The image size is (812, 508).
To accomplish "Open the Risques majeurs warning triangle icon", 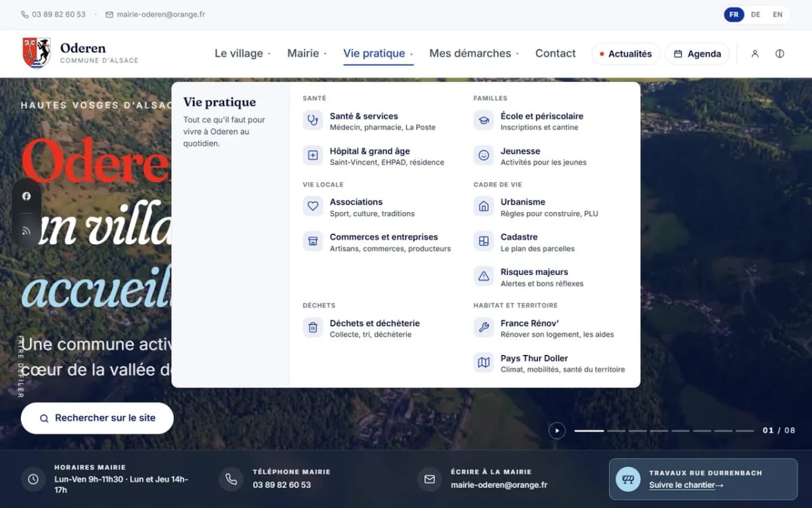I will [x=484, y=276].
